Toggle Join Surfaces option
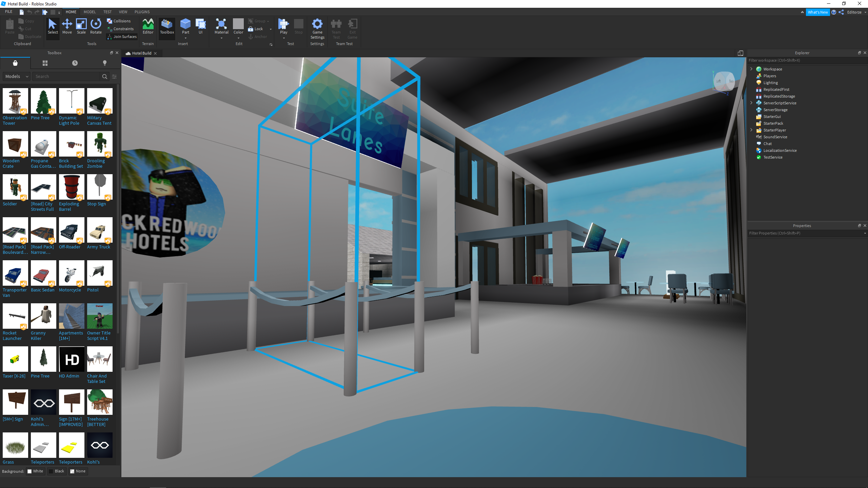Screen dimensions: 868x488 [x=122, y=37]
